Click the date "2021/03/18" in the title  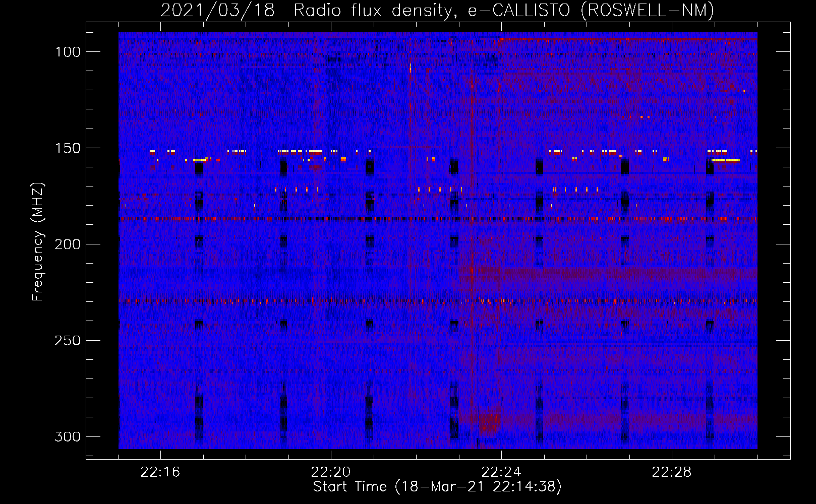pyautogui.click(x=217, y=10)
